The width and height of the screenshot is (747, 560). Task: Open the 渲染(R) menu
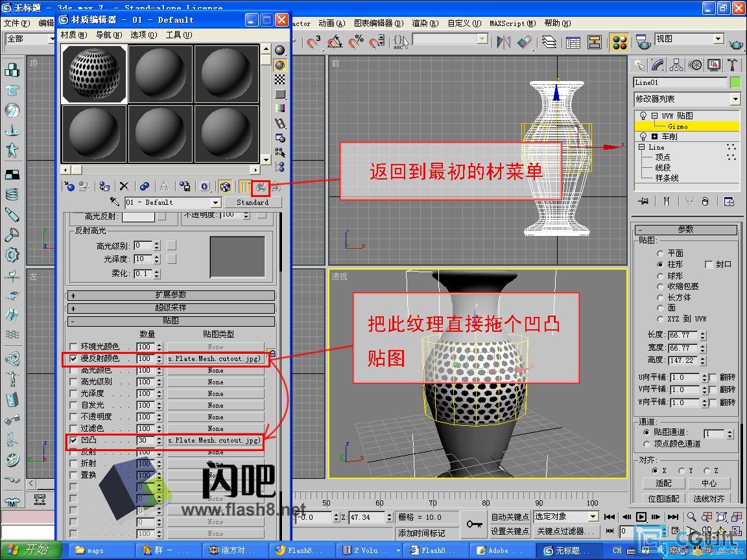tap(424, 23)
